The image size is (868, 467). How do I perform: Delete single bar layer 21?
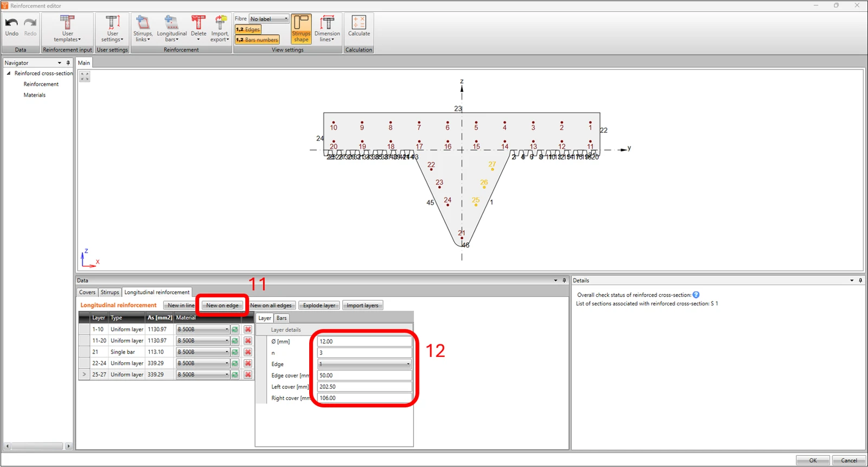click(248, 353)
